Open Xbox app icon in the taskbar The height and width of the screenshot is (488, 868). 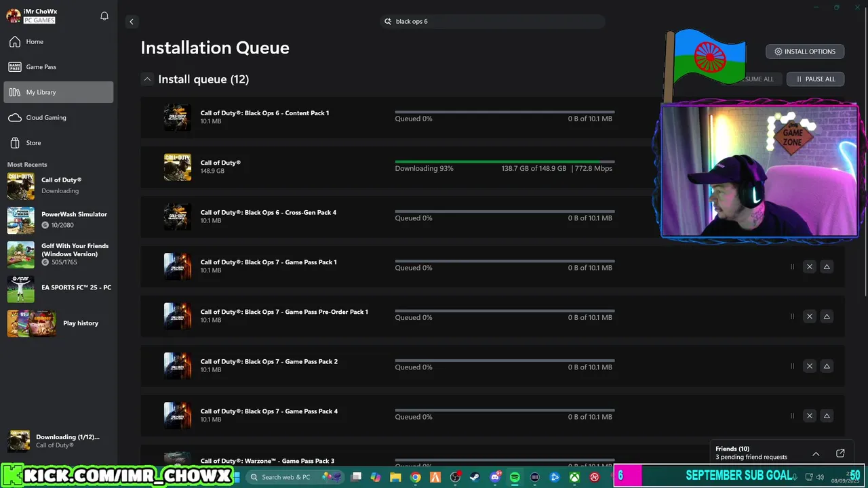tap(574, 477)
